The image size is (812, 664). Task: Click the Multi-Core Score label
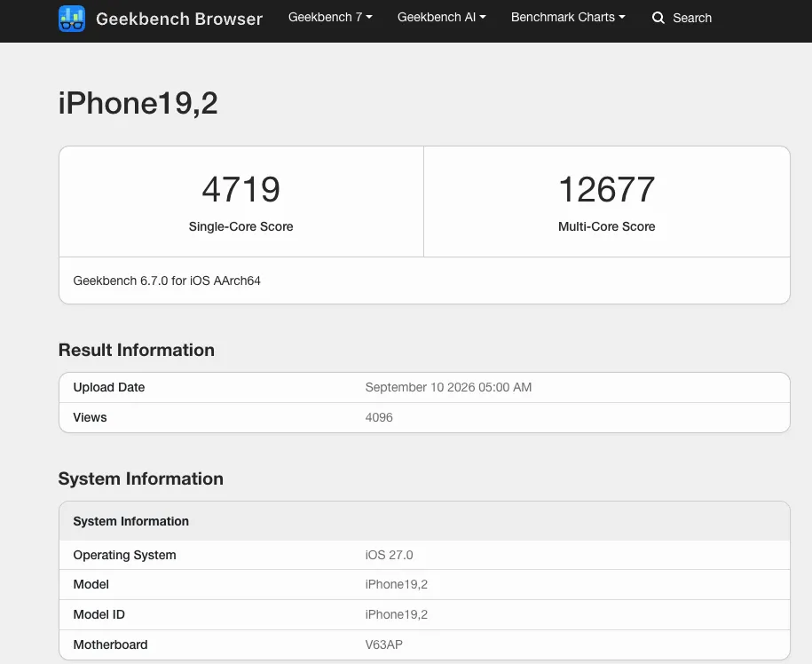point(606,226)
